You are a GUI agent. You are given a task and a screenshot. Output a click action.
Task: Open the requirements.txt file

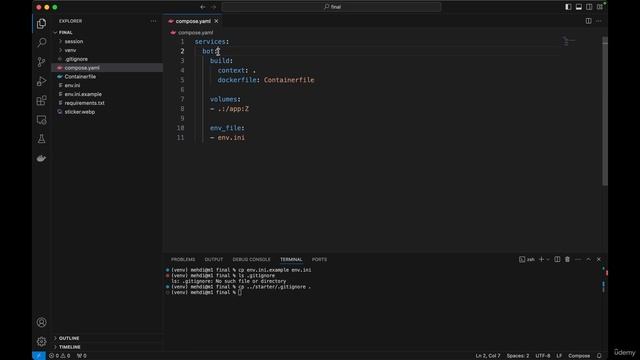click(x=84, y=103)
